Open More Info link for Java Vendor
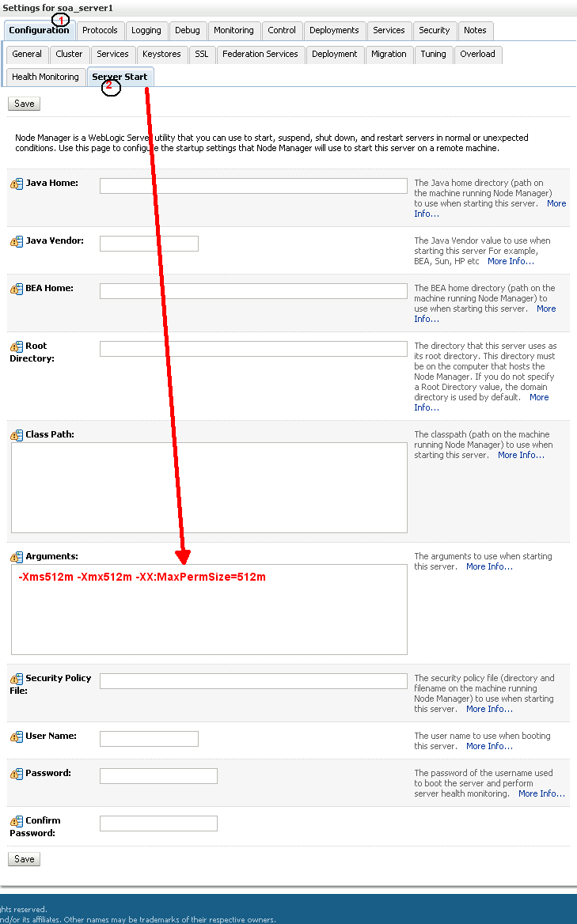Image resolution: width=577 pixels, height=924 pixels. pyautogui.click(x=511, y=261)
